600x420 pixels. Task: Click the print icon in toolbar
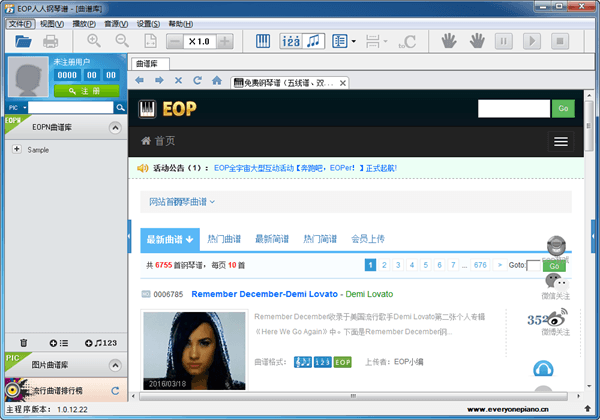[x=51, y=41]
